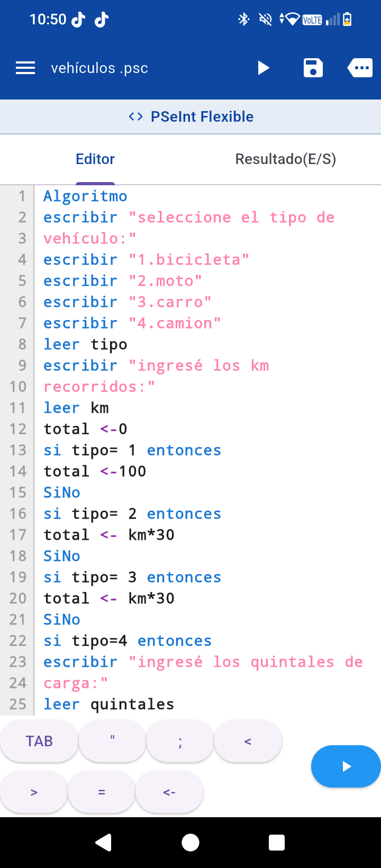Insert a tab with the TAB key
The width and height of the screenshot is (381, 868).
(x=39, y=741)
